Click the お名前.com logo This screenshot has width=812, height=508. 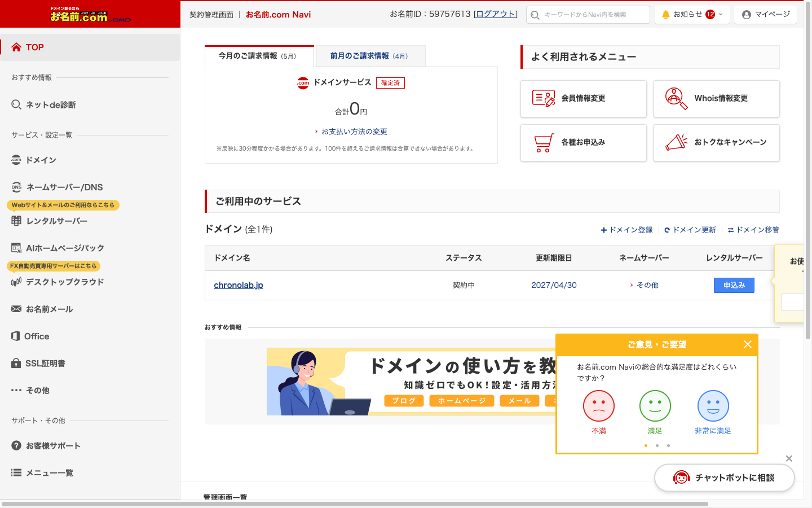coord(90,15)
